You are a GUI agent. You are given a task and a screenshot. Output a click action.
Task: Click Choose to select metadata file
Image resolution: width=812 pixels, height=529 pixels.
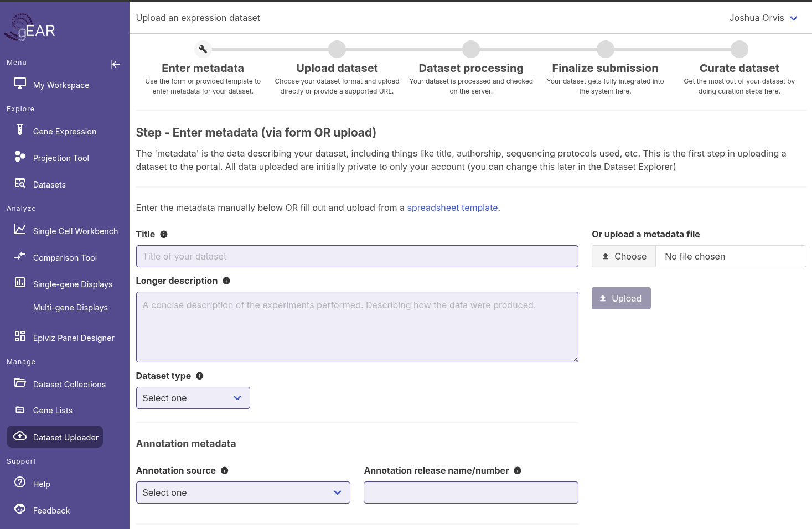click(624, 256)
